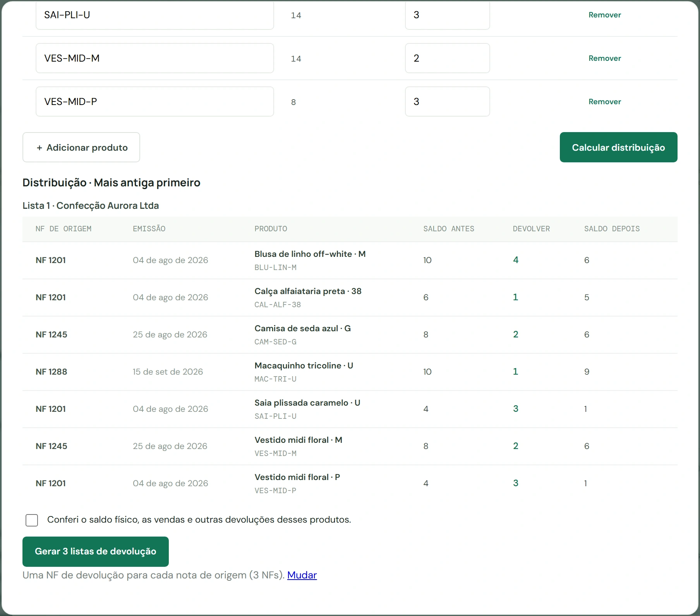The height and width of the screenshot is (616, 700).
Task: Click the DEVOLVER column header
Action: click(x=531, y=229)
